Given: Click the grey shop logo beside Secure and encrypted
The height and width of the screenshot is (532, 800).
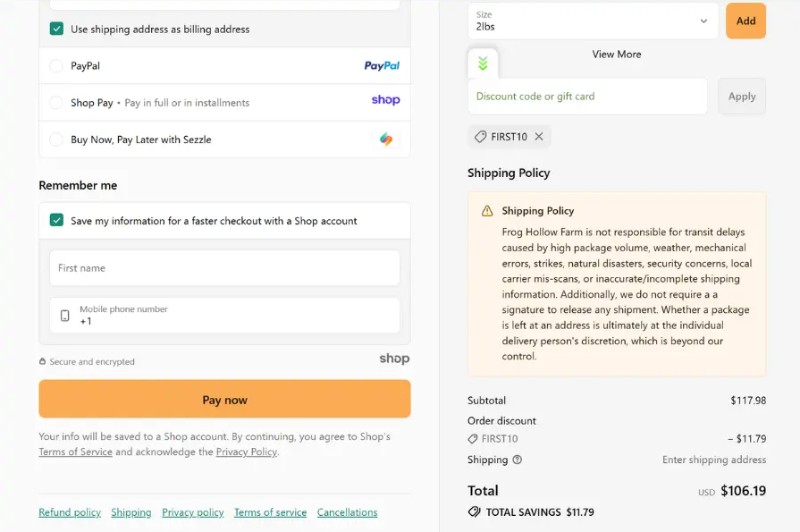Looking at the screenshot, I should 394,359.
